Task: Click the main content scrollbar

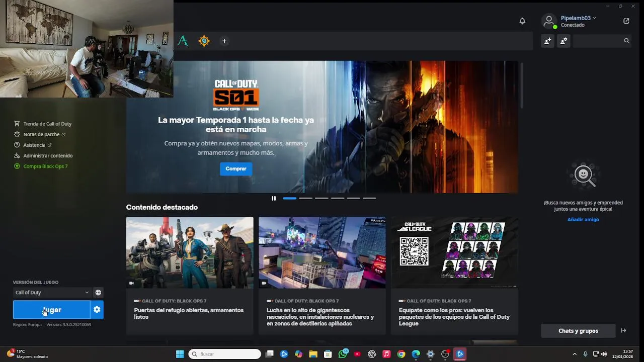Action: click(522, 85)
